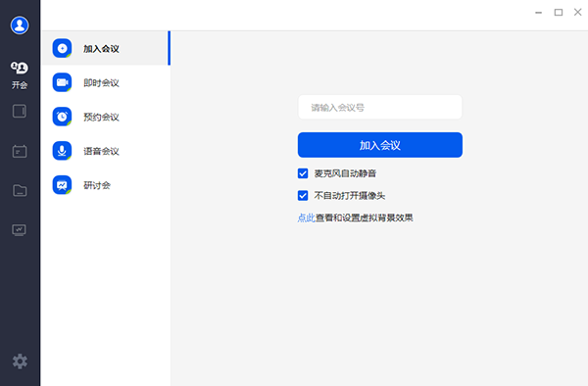Select the 研讨会 menu label

pyautogui.click(x=97, y=185)
